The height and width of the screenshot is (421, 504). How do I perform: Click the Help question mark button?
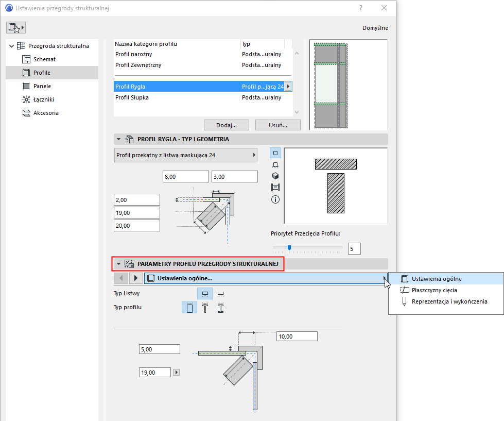(x=361, y=8)
